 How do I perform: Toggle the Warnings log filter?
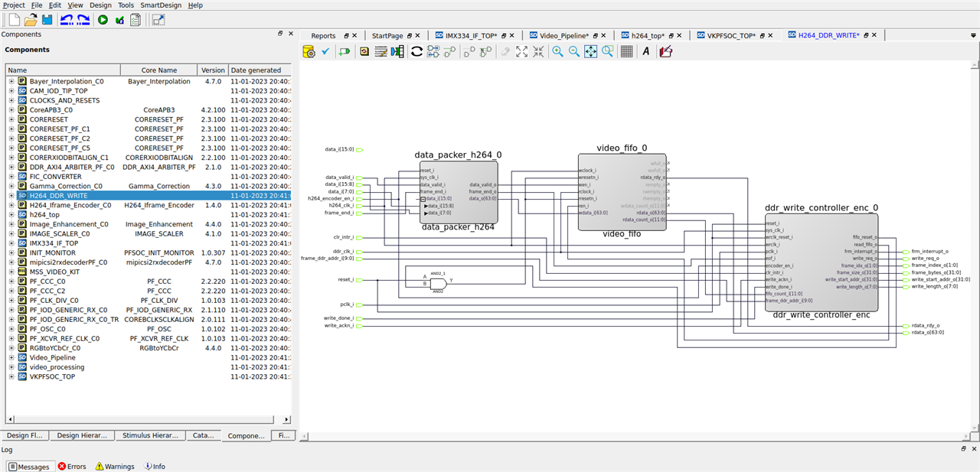(114, 466)
